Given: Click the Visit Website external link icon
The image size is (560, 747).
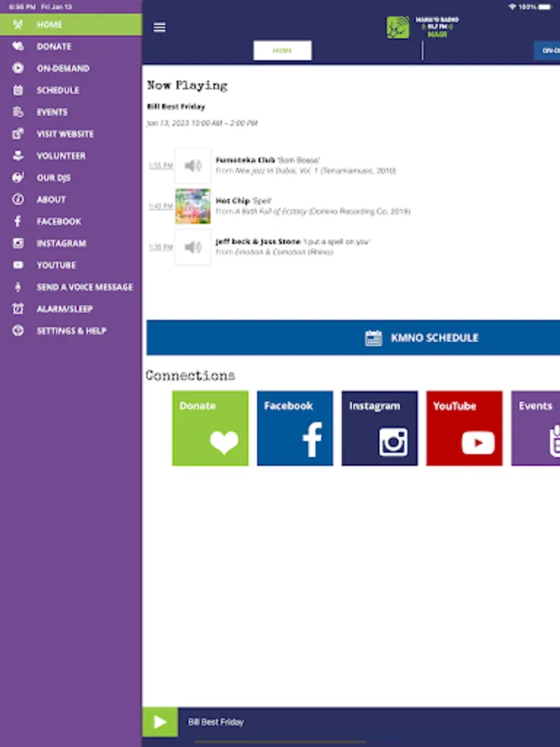Looking at the screenshot, I should [18, 134].
